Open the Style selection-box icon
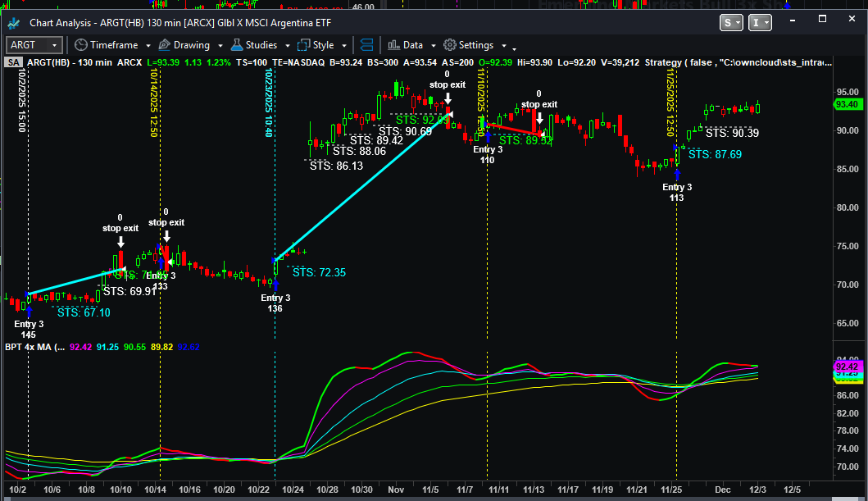Viewport: 868px width, 501px height. [x=303, y=45]
